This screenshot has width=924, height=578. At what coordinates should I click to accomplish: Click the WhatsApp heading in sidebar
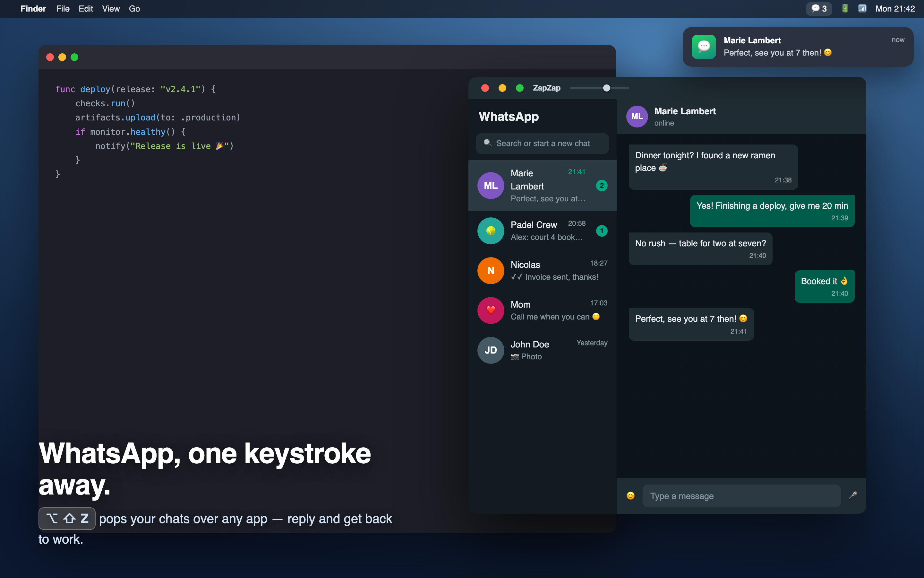[509, 116]
